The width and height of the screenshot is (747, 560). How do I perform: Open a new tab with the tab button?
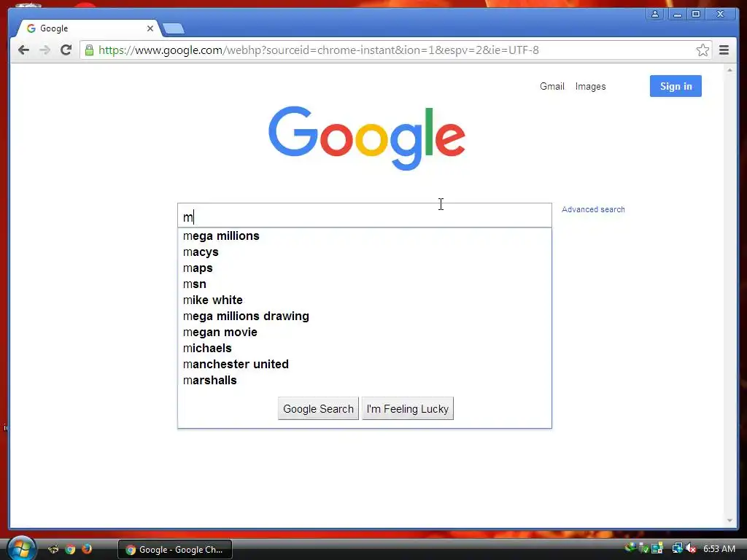174,29
